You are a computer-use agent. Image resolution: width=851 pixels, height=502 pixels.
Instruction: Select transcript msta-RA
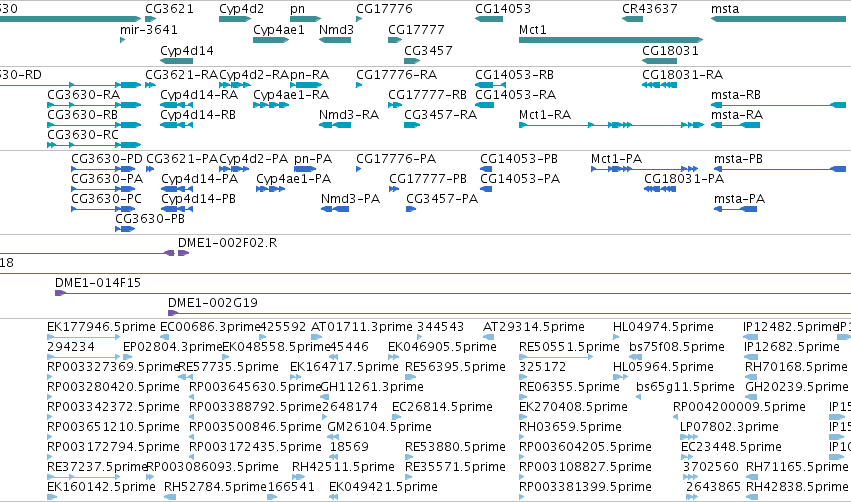coord(737,115)
